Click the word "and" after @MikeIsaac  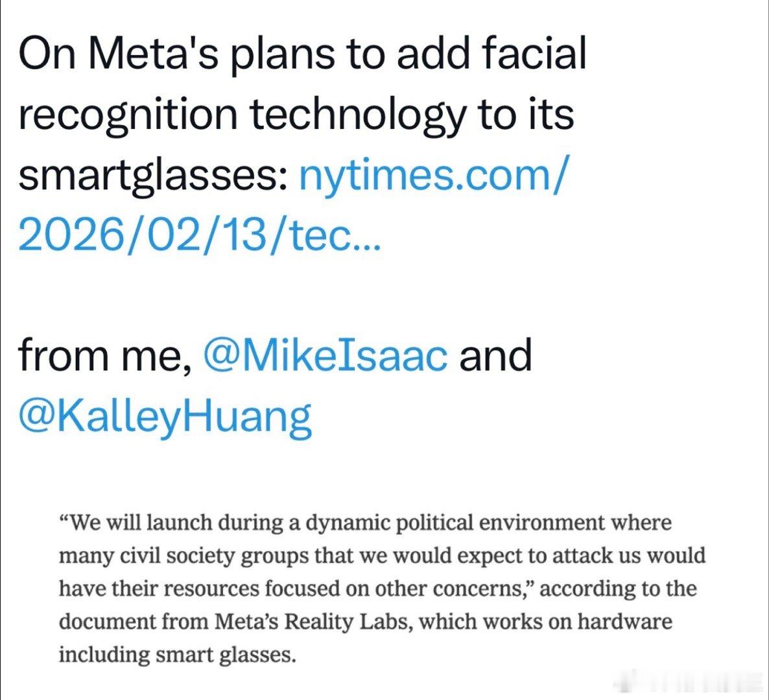coord(495,355)
